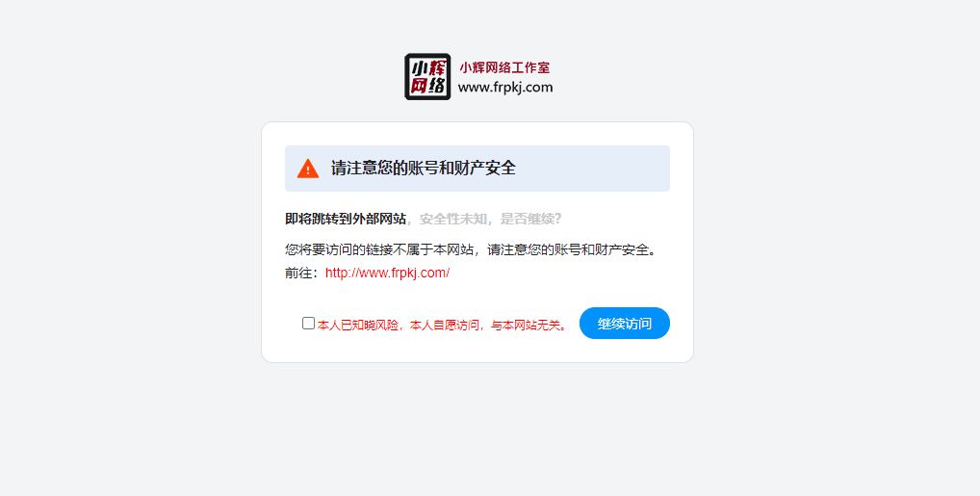Click the bold 即将跳转到外部网站 text
Image resolution: width=980 pixels, height=496 pixels.
346,219
